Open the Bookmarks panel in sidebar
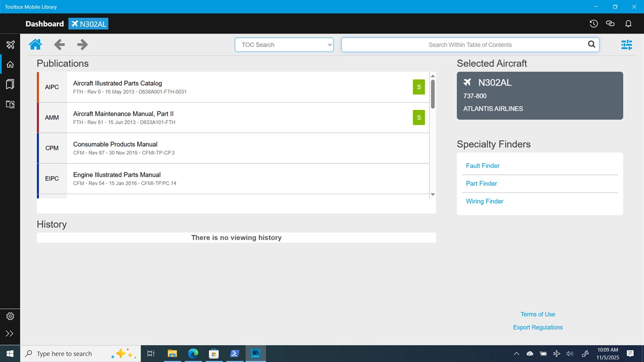644x362 pixels. pyautogui.click(x=10, y=84)
